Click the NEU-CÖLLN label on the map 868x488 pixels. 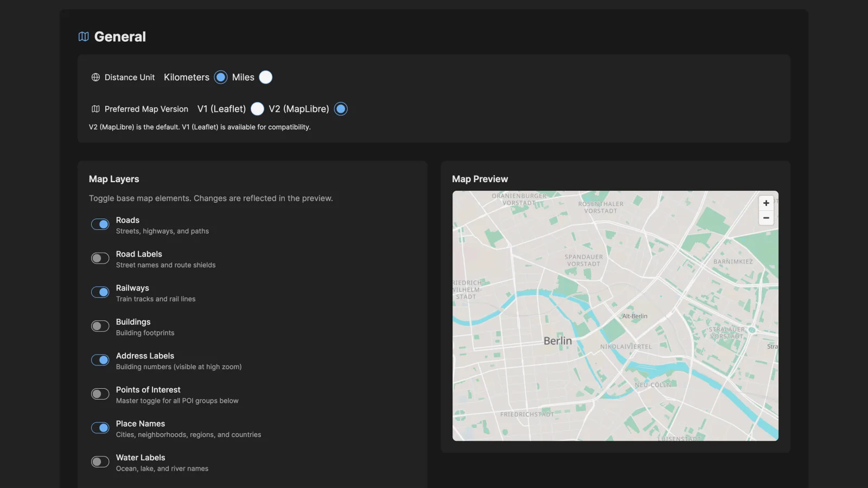point(653,385)
